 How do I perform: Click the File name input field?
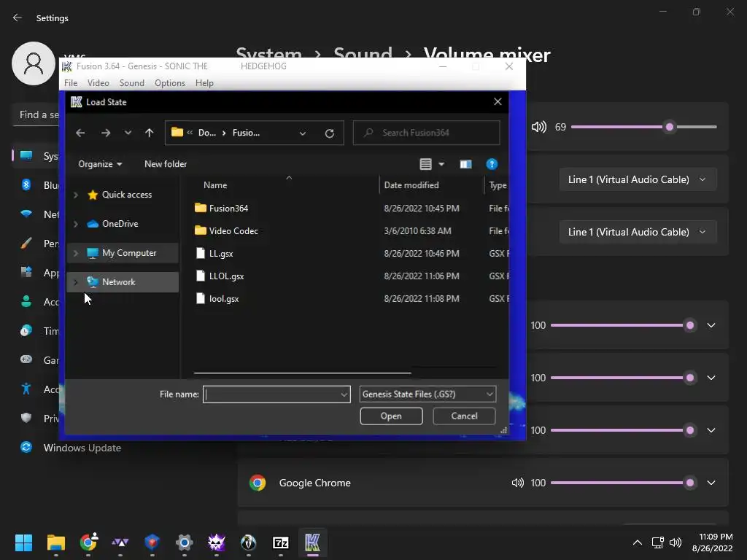tap(276, 394)
